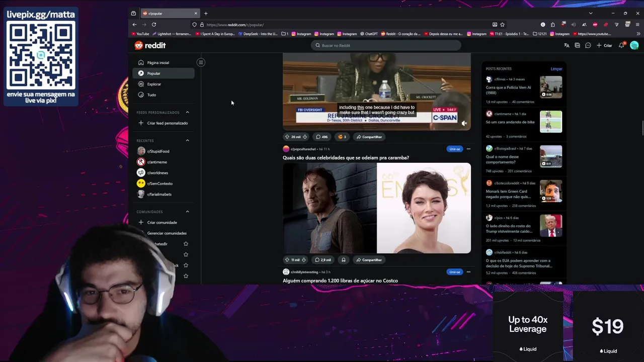
Task: Close the r/popular tab
Action: (x=196, y=14)
